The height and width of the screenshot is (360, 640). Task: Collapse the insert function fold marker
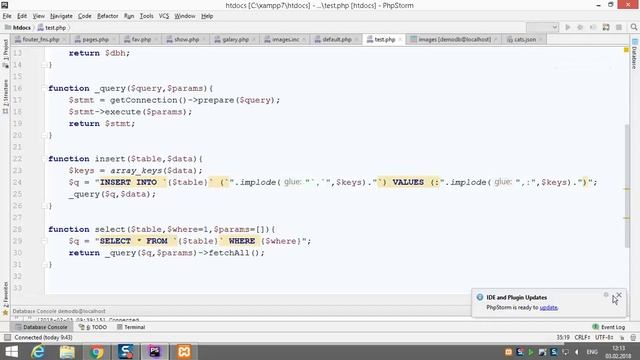(43, 159)
